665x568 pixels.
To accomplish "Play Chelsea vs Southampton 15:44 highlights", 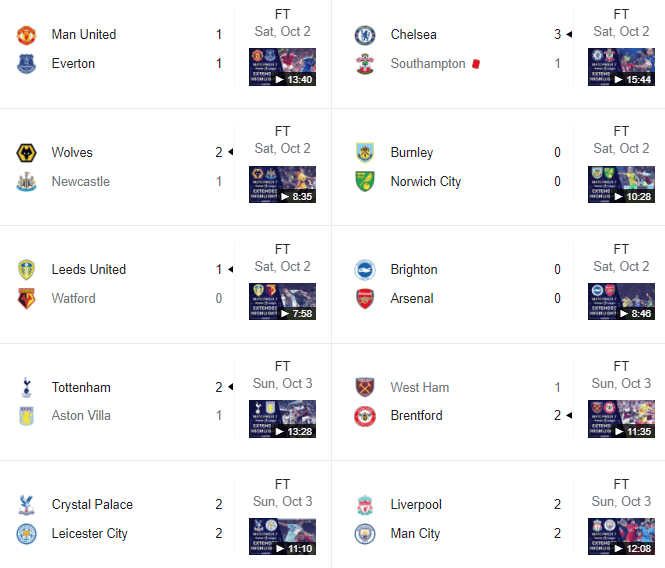I will coord(621,67).
